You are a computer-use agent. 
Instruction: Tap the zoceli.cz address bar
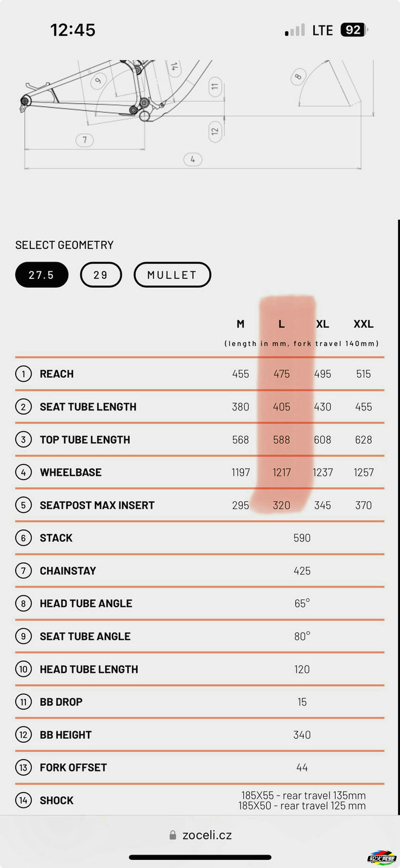pos(200,835)
